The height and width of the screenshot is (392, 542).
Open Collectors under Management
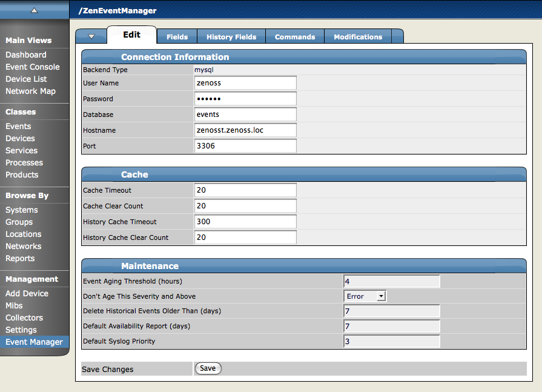tap(24, 317)
